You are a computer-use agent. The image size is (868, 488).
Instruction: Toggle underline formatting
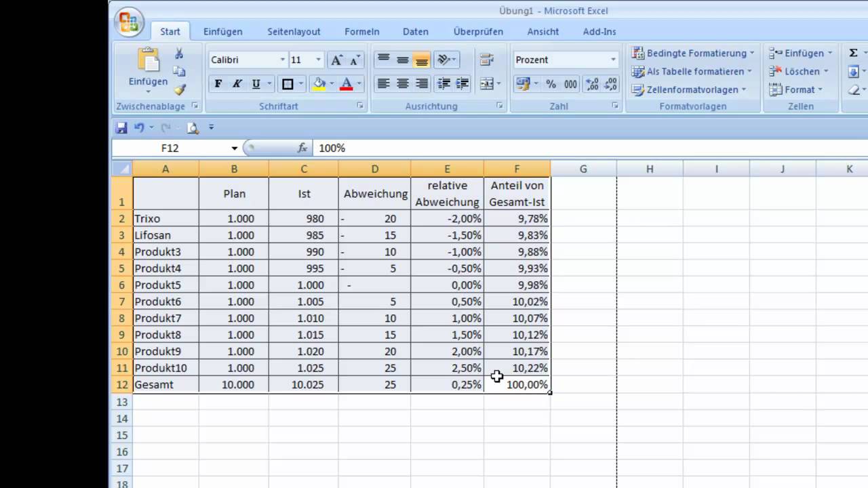256,84
